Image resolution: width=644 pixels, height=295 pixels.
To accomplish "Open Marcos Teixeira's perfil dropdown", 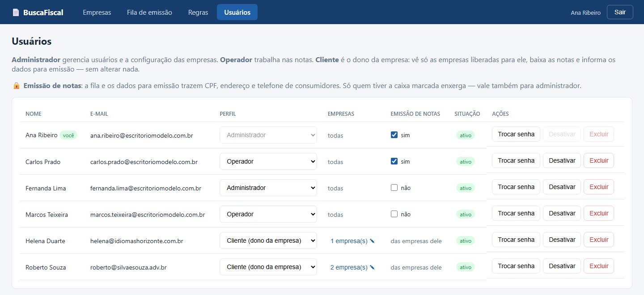I will pos(268,214).
